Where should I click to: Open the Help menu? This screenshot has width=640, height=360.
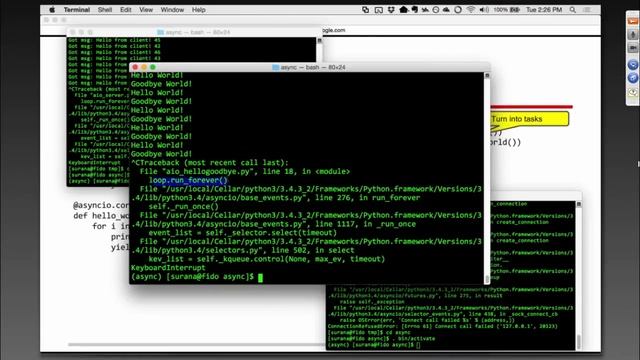[198, 10]
